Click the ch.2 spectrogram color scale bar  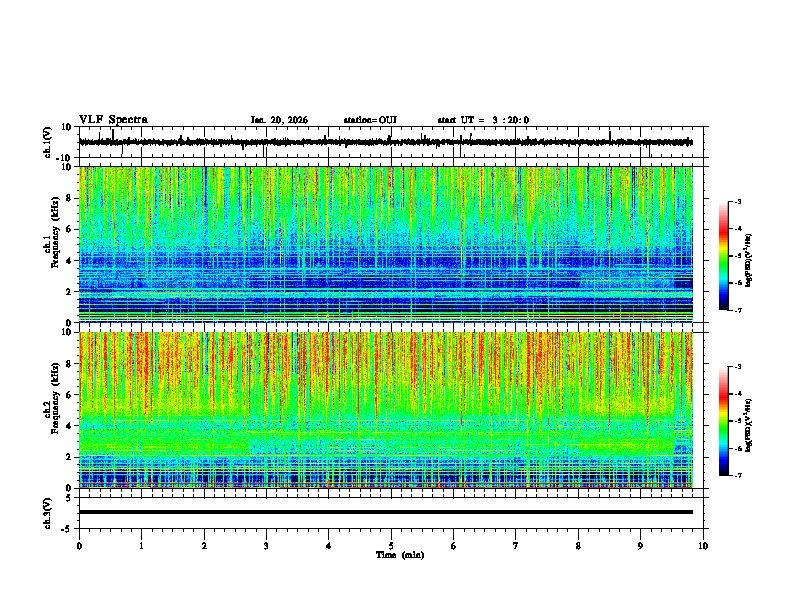pos(724,421)
